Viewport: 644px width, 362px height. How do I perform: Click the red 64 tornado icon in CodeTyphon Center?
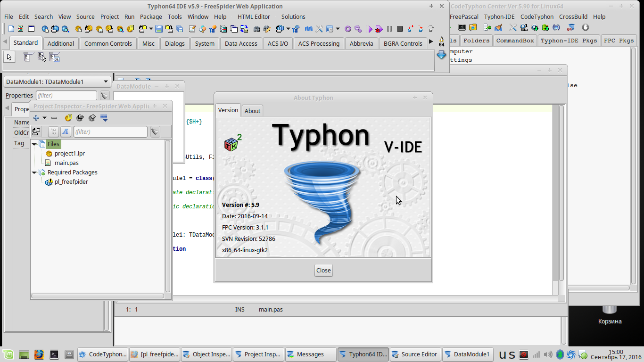coord(571,28)
